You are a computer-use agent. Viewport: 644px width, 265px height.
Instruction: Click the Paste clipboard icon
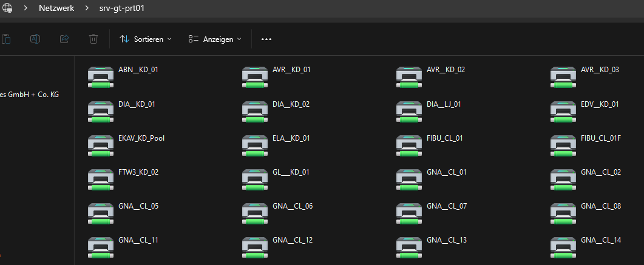(x=6, y=39)
